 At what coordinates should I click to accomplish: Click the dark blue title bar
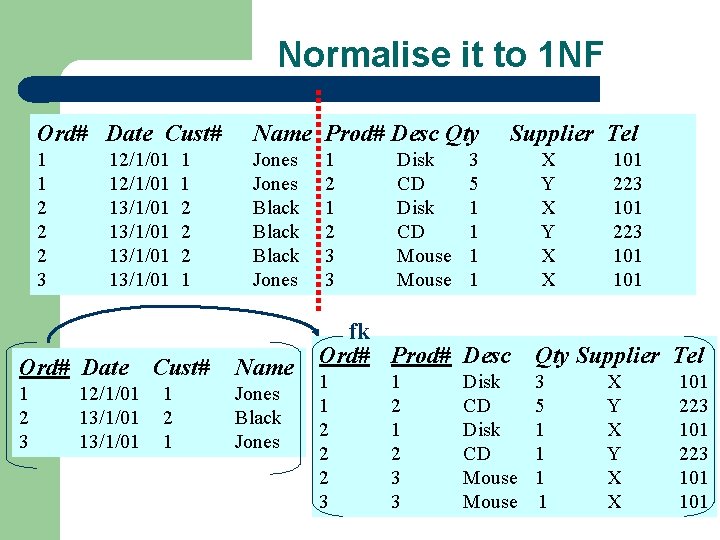click(309, 89)
